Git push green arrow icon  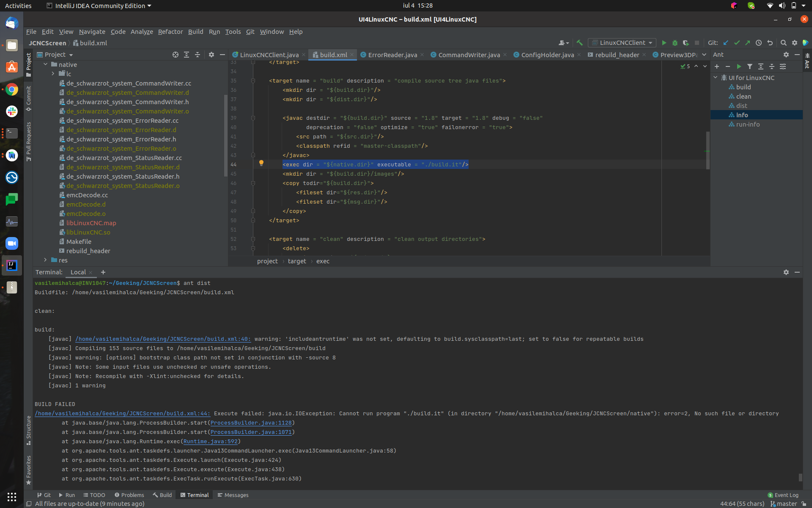[748, 43]
